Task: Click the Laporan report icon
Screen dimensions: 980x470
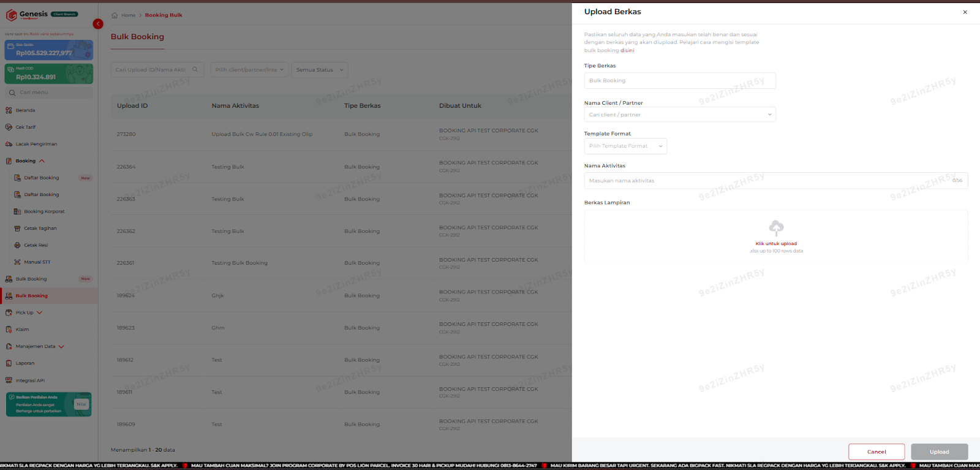Action: click(x=9, y=363)
